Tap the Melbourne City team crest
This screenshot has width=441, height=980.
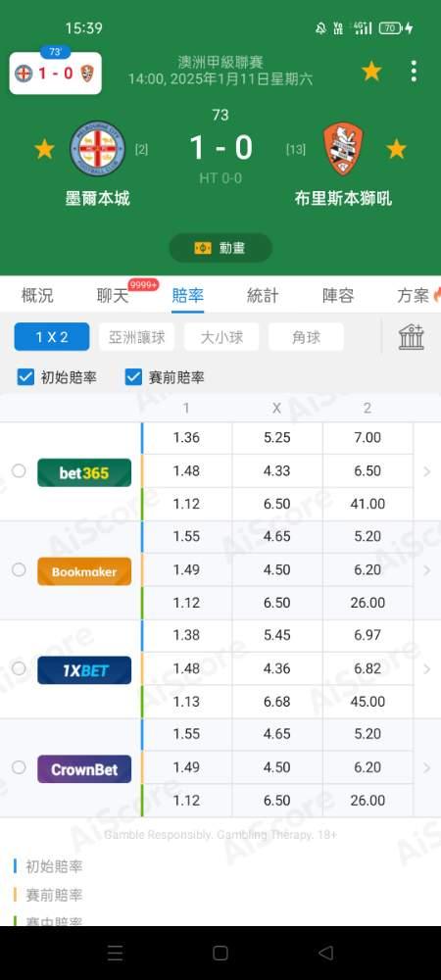tap(97, 148)
